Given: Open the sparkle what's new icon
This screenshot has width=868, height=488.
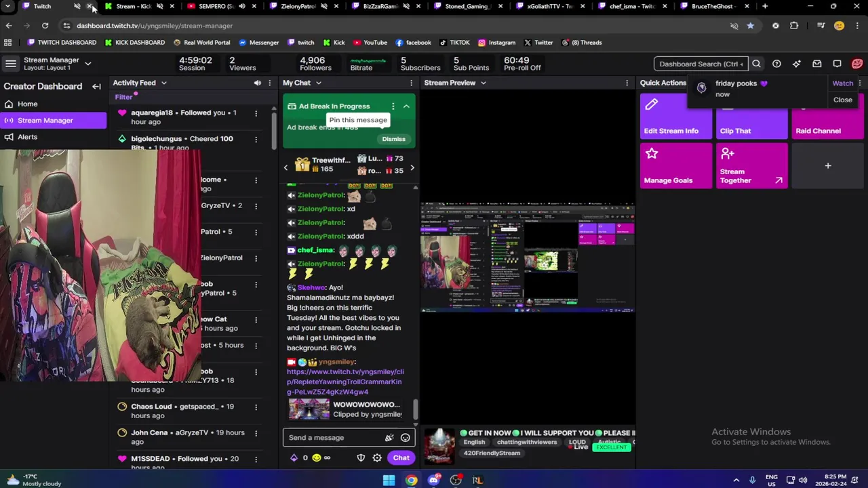Looking at the screenshot, I should (797, 64).
